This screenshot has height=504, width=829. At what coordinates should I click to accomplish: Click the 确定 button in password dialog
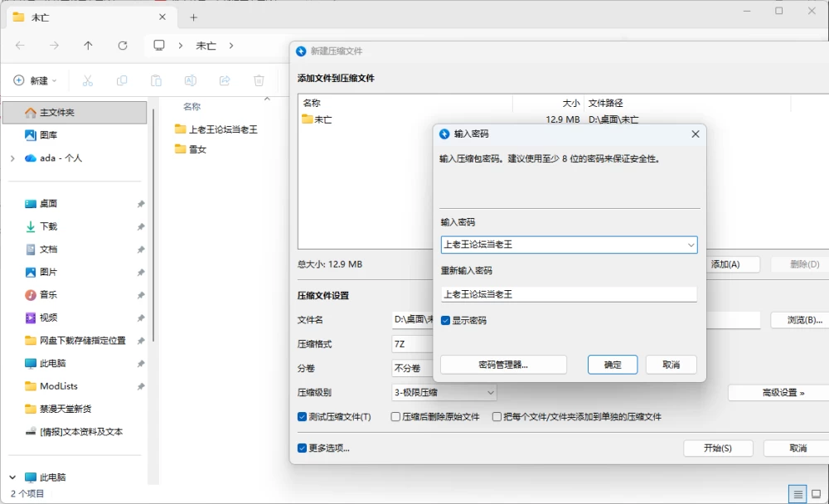click(613, 365)
